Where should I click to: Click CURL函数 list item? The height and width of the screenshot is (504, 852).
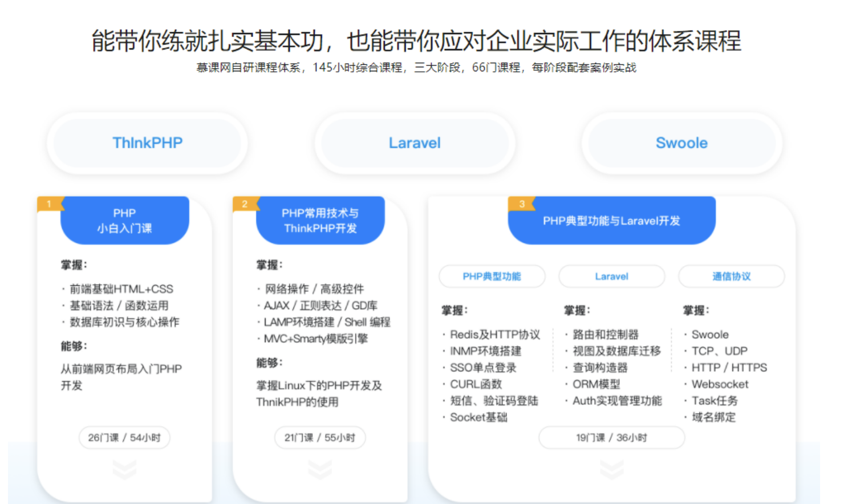476,384
